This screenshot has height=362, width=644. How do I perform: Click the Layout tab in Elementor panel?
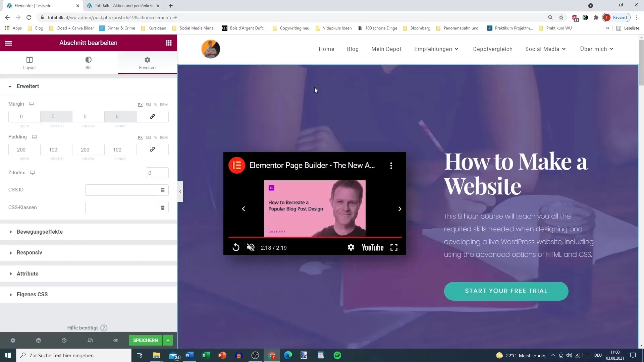29,63
